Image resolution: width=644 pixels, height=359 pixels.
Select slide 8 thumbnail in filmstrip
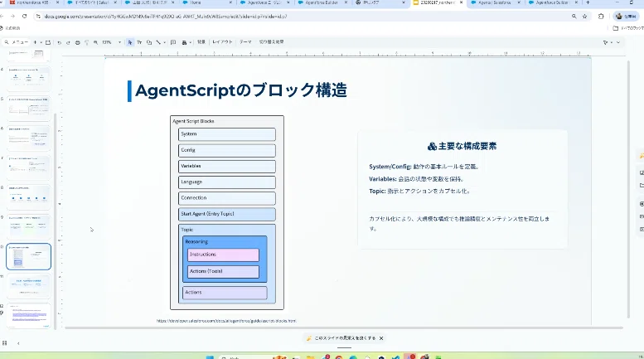point(28,197)
